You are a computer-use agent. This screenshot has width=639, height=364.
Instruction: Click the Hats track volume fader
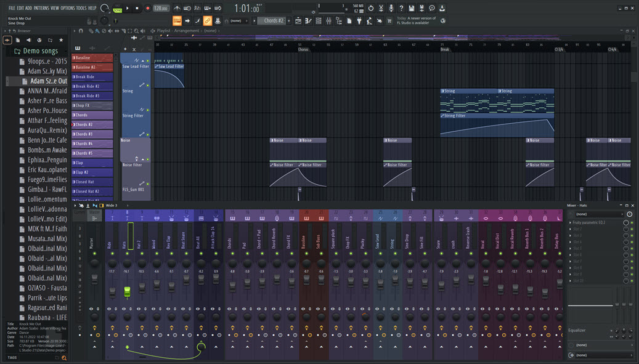[127, 291]
